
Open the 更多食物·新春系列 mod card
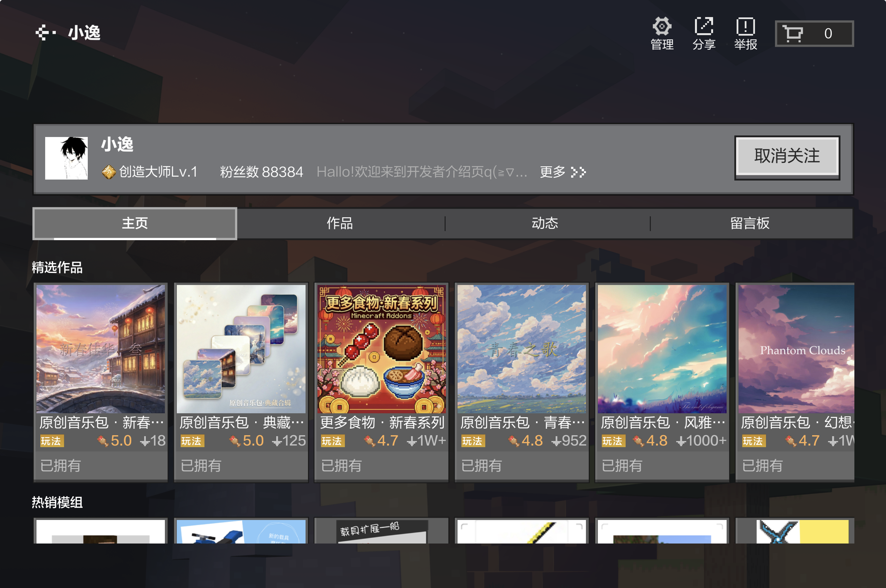pyautogui.click(x=381, y=349)
